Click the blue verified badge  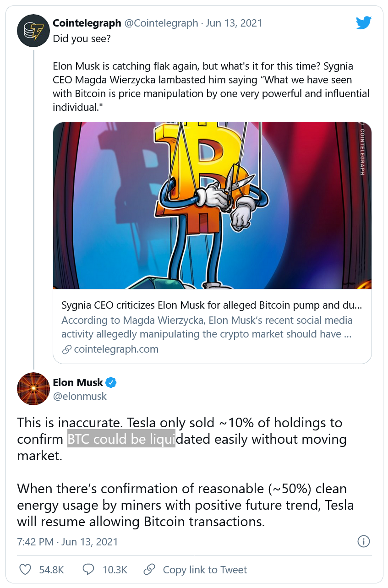111,382
